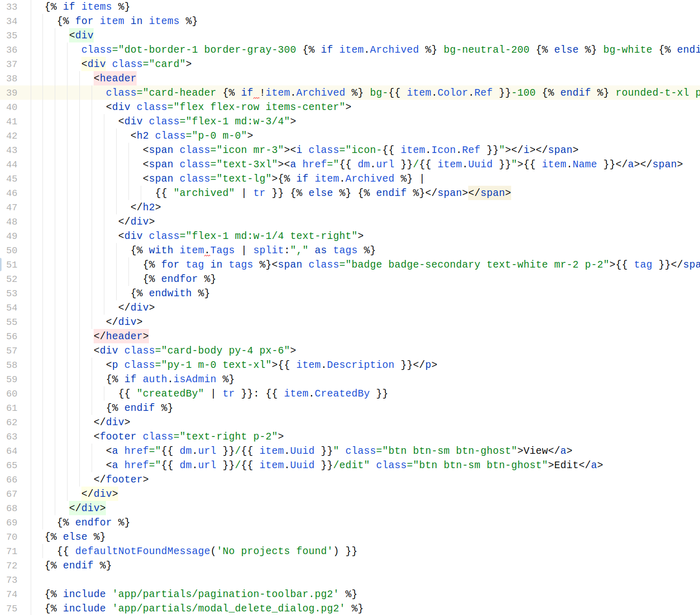Click the item.CreatedBy variable
The width and height of the screenshot is (700, 615).
click(326, 393)
